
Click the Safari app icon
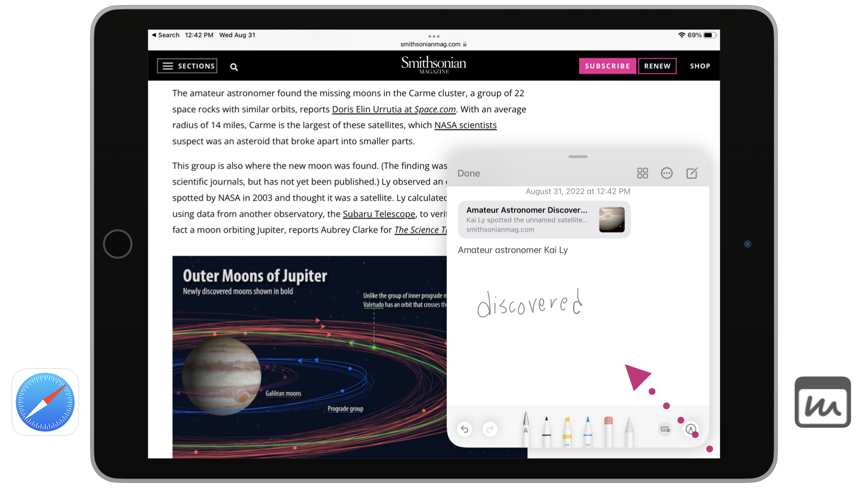[45, 402]
